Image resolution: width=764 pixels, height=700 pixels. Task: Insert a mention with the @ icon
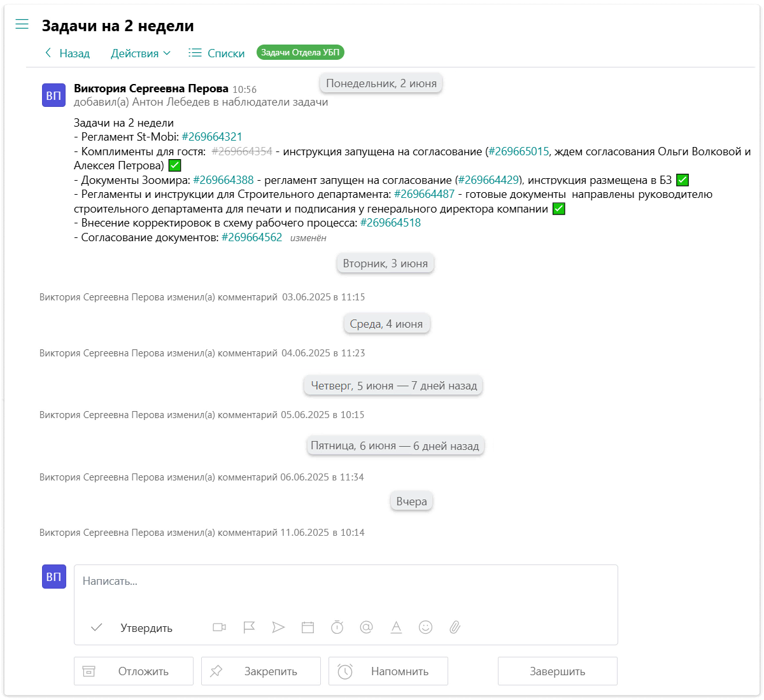(x=366, y=627)
